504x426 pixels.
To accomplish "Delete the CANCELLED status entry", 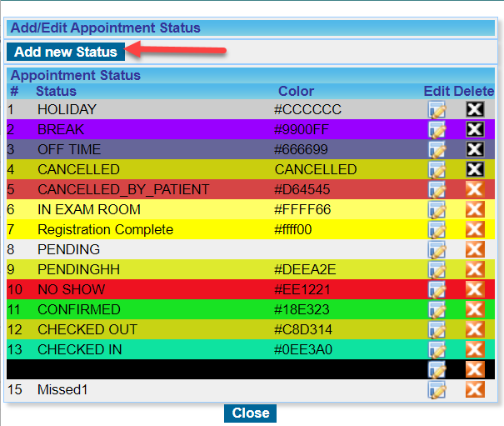I will 475,169.
